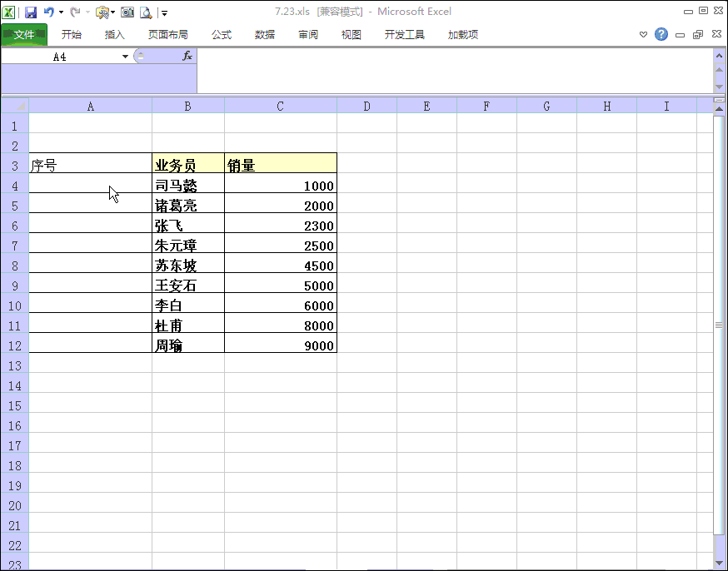
Task: Select the sales cell with value 9000
Action: [x=281, y=343]
